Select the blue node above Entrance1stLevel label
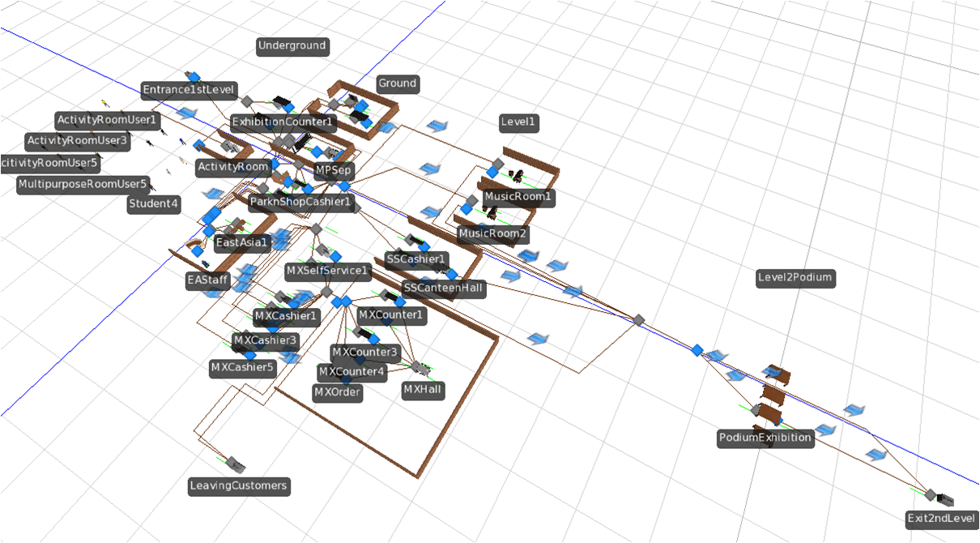 (x=194, y=77)
